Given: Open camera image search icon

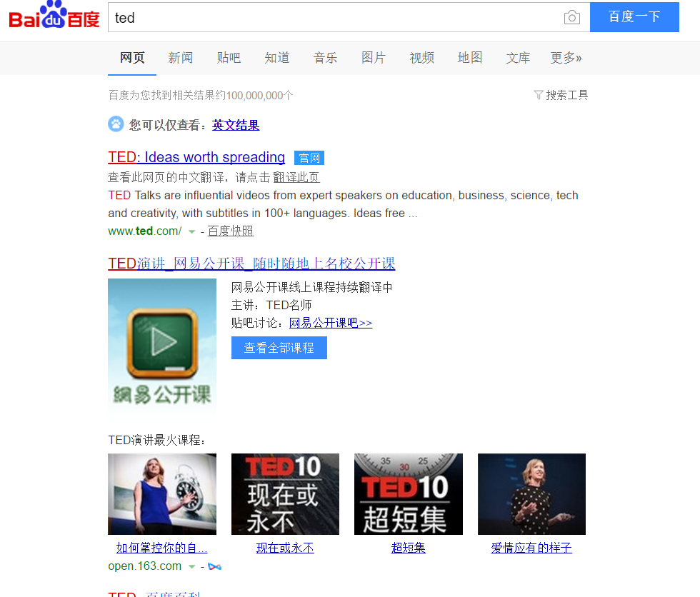Looking at the screenshot, I should coord(572,17).
